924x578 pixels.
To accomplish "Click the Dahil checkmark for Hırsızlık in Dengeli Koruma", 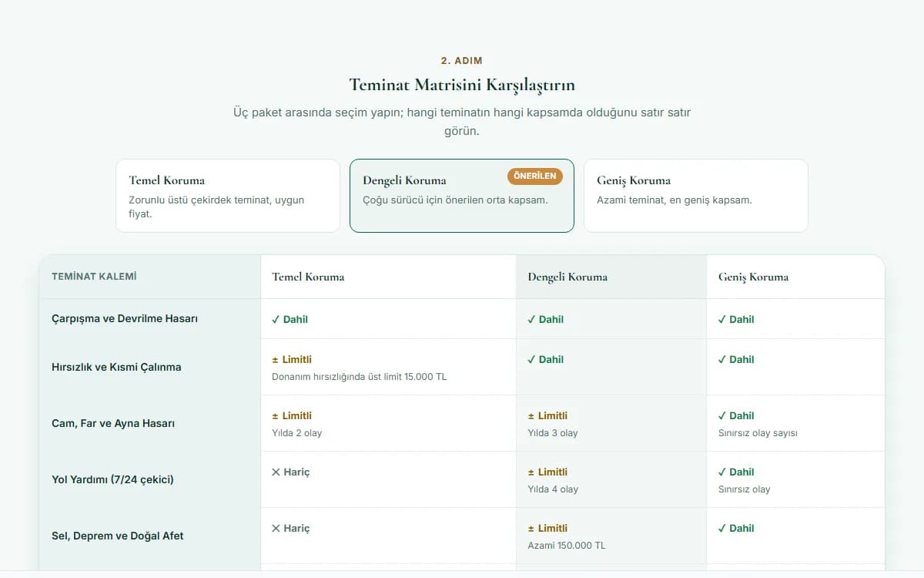I will [x=531, y=359].
